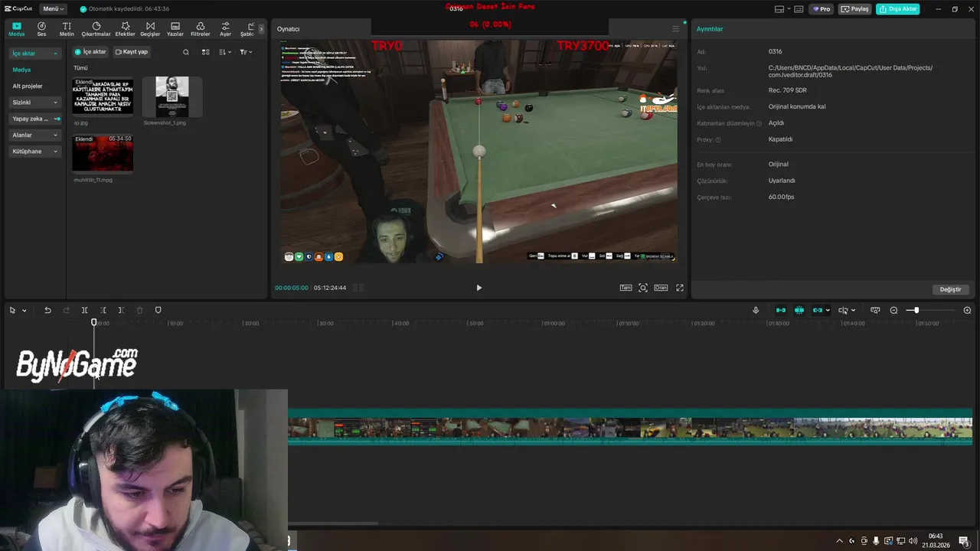Click the Katmanları düzenleyin info icon
Image resolution: width=980 pixels, height=551 pixels.
[759, 123]
